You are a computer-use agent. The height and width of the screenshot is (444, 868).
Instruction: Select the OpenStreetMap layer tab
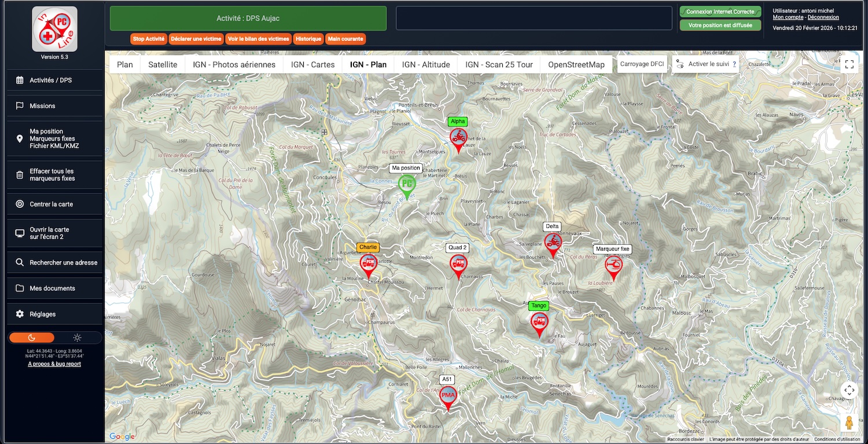(x=576, y=64)
